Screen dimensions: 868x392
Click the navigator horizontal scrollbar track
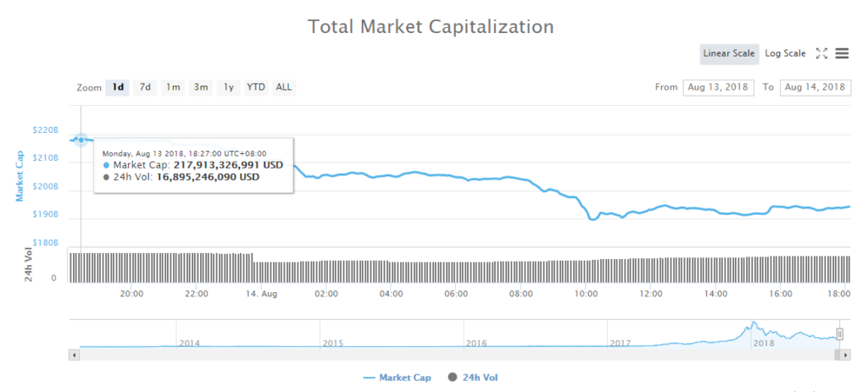point(424,356)
